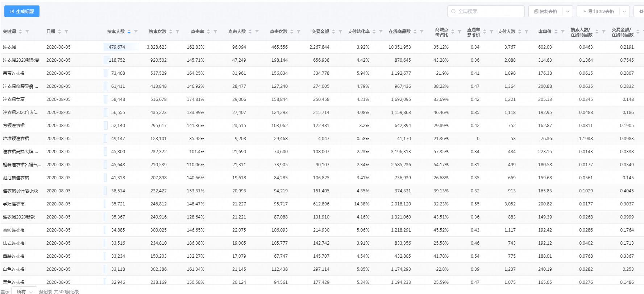644x294 pixels.
Task: Click the 复制表格 button
Action: [545, 11]
